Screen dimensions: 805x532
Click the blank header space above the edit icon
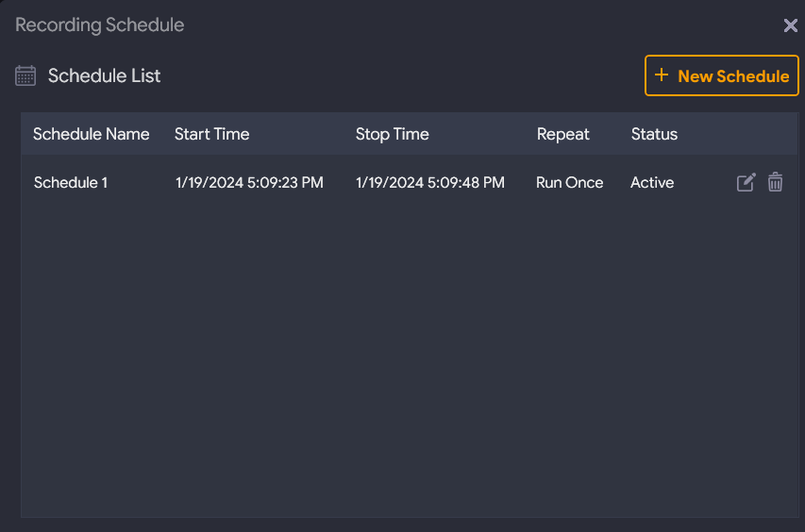[x=746, y=134]
